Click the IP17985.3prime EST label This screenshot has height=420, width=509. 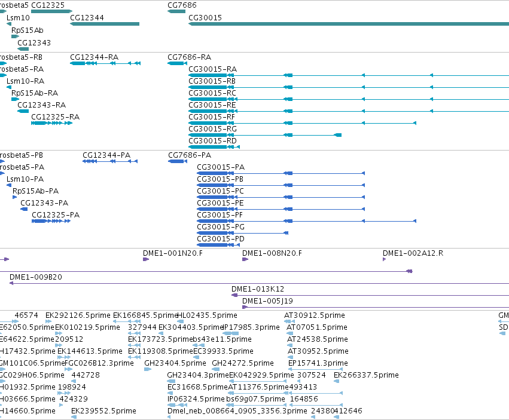tap(252, 327)
